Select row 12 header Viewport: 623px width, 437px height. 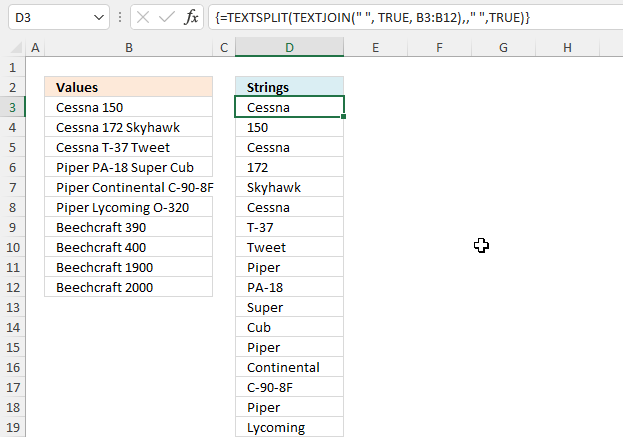[13, 287]
